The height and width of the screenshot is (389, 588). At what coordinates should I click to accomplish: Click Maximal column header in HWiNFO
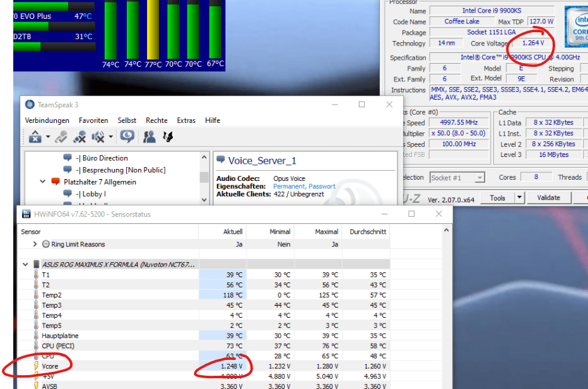318,231
